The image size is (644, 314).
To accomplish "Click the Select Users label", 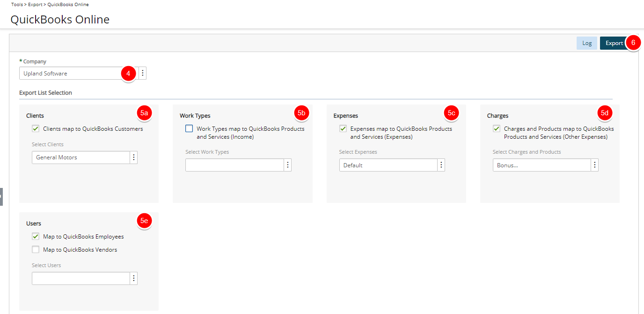I will click(x=46, y=265).
